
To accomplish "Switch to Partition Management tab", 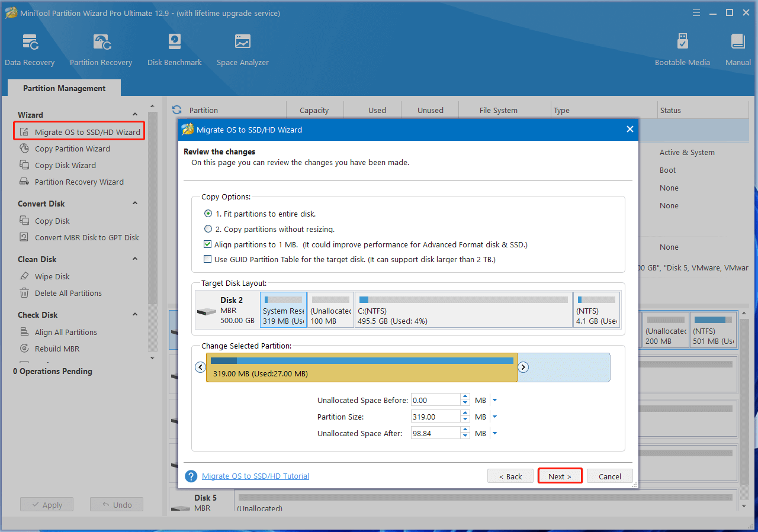I will tap(64, 88).
